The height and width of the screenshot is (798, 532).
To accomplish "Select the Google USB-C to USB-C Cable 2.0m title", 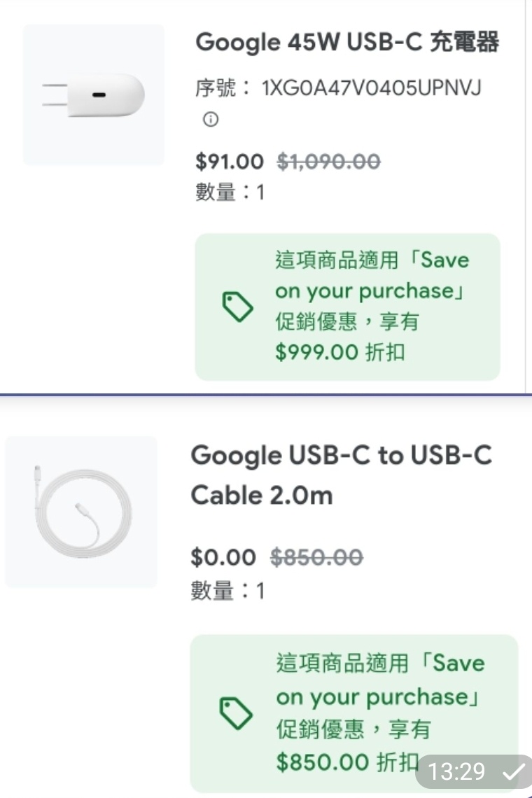I will pos(341,475).
